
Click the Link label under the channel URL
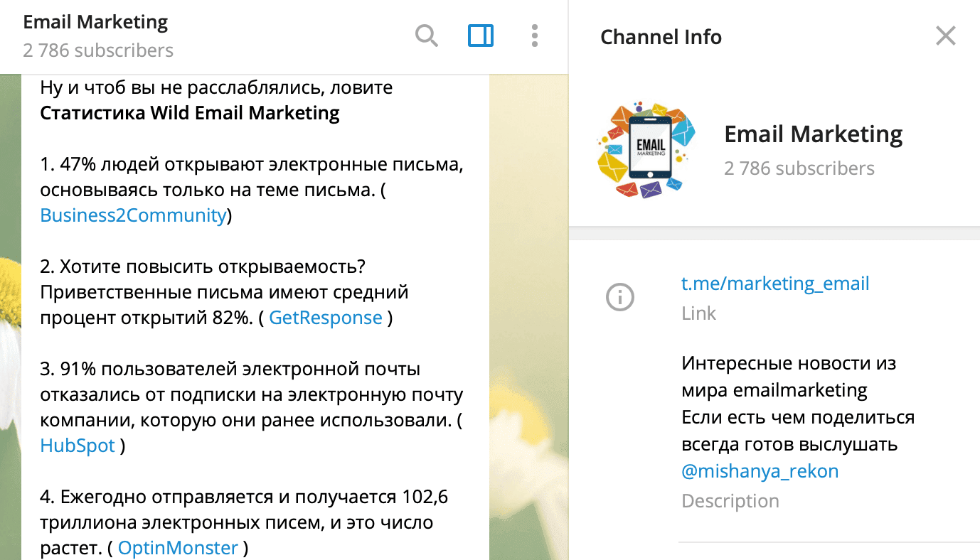(x=698, y=313)
